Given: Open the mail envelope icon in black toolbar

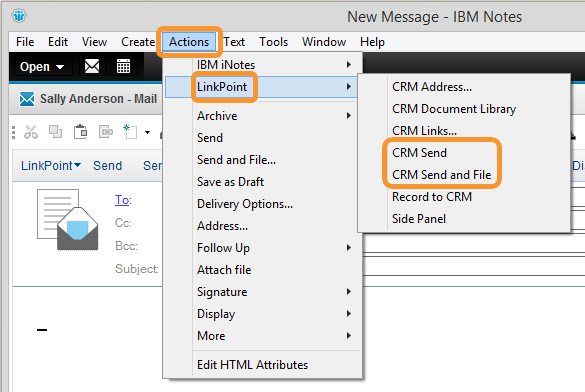Looking at the screenshot, I should tap(92, 66).
